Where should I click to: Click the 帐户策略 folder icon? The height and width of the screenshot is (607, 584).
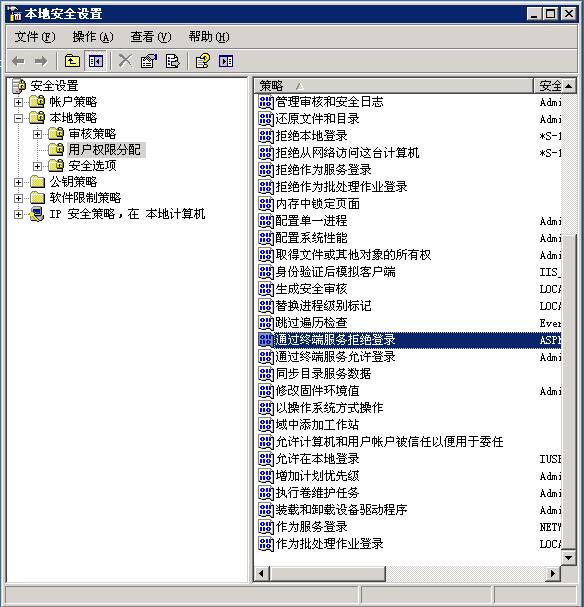click(x=38, y=102)
